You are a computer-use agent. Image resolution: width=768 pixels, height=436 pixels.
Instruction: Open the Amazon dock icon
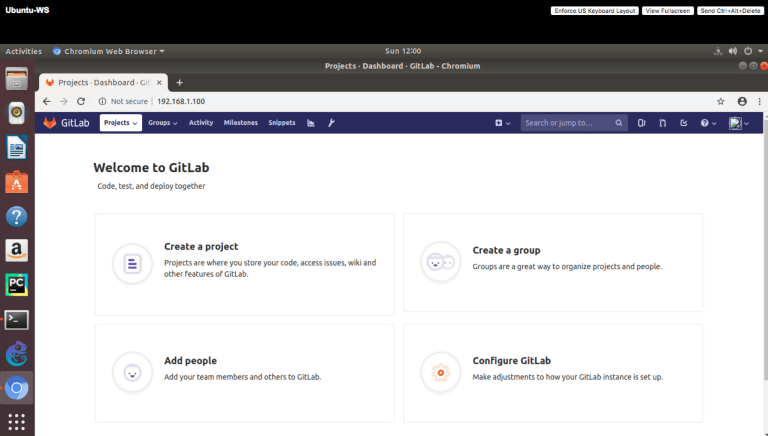point(17,250)
